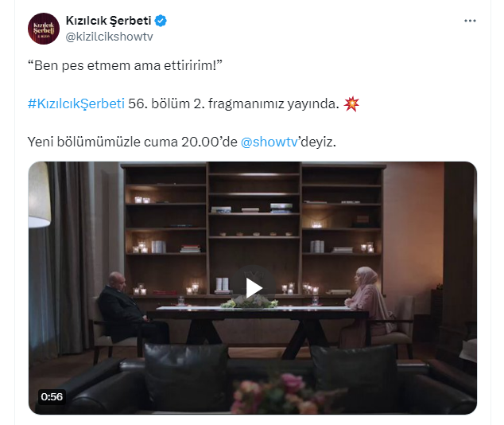The image size is (504, 425).
Task: Click the Kızılcık Şerbeti profile avatar
Action: [44, 29]
